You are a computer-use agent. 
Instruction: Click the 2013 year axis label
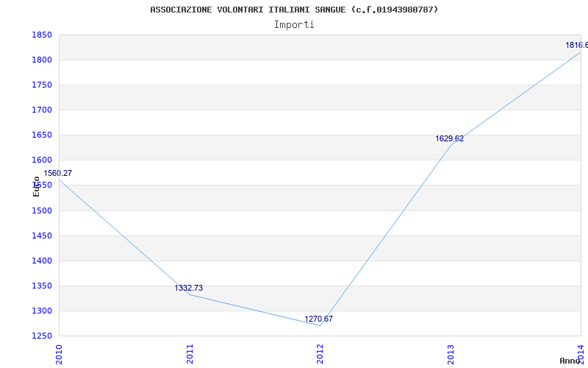click(451, 354)
